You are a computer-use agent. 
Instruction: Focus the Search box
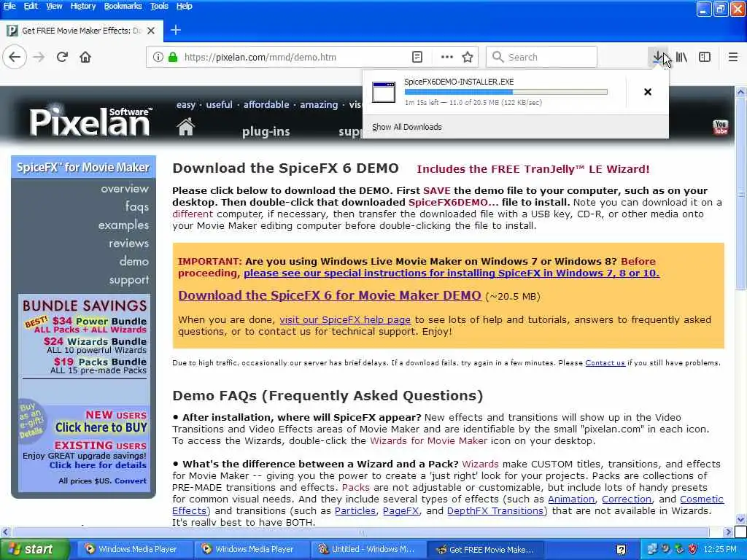coord(542,57)
